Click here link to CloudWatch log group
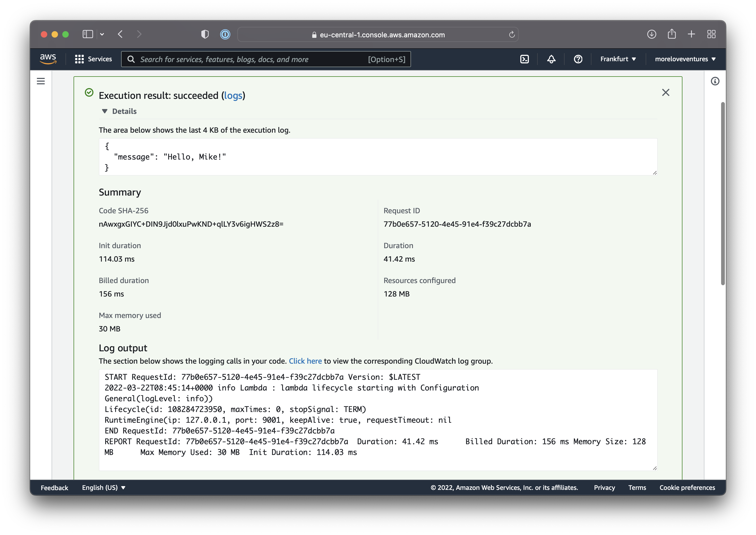Image resolution: width=756 pixels, height=535 pixels. pyautogui.click(x=305, y=361)
